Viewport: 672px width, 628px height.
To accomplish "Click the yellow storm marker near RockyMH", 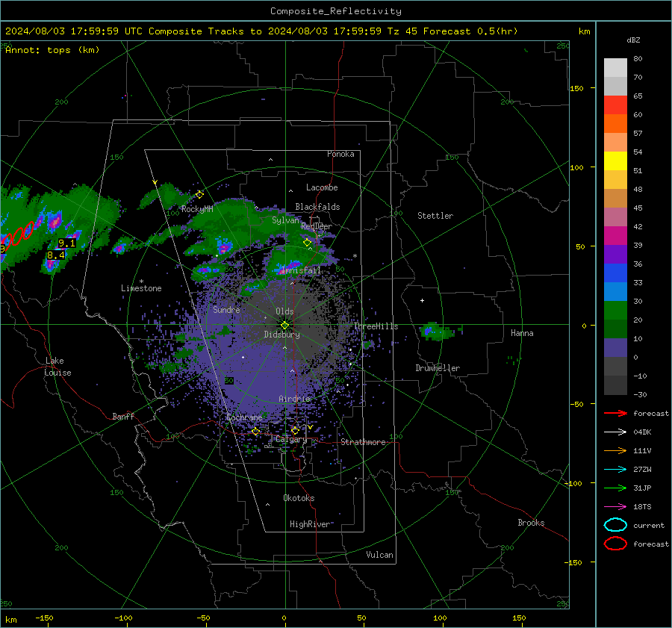I will pos(199,195).
